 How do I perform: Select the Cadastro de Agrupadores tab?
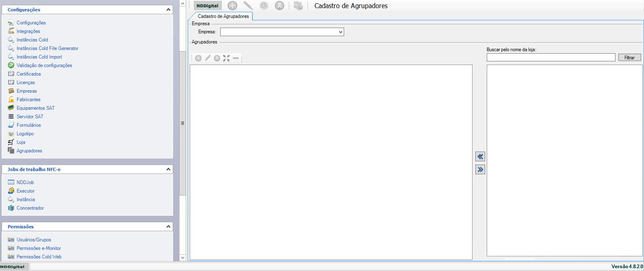pyautogui.click(x=223, y=16)
